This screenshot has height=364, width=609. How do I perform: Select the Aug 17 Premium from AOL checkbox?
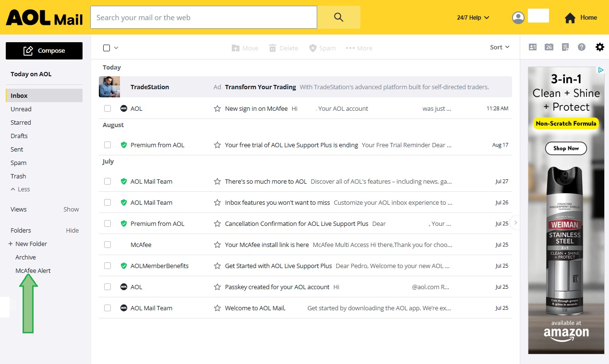107,145
